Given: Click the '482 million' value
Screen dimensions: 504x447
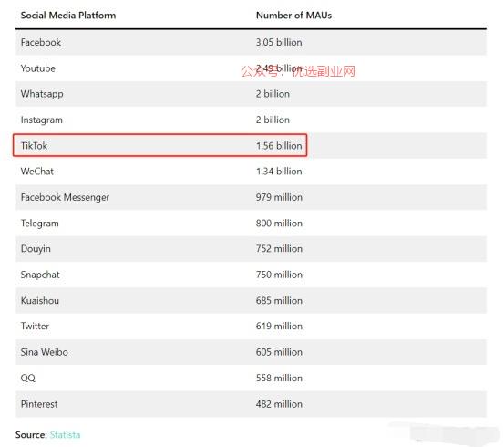Looking at the screenshot, I should pos(279,404).
